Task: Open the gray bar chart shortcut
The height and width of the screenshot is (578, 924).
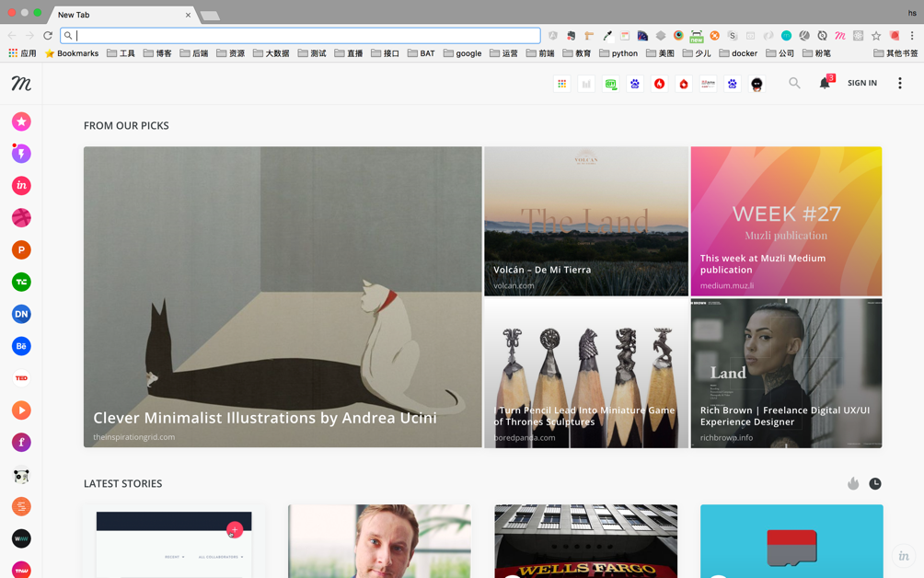Action: 586,84
